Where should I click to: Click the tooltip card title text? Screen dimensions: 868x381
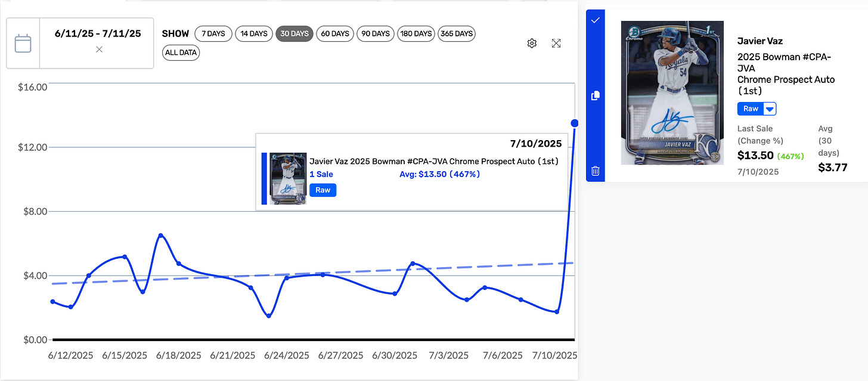[x=434, y=161]
